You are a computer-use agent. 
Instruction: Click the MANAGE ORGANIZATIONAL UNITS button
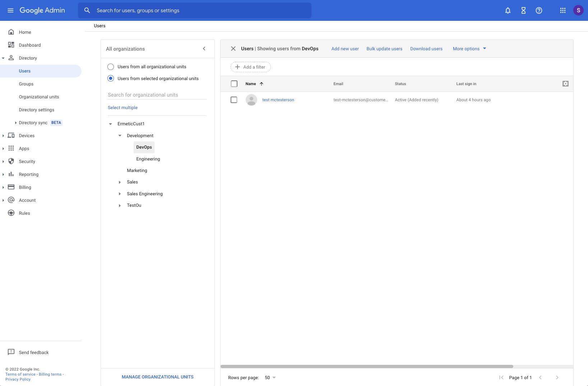(157, 377)
